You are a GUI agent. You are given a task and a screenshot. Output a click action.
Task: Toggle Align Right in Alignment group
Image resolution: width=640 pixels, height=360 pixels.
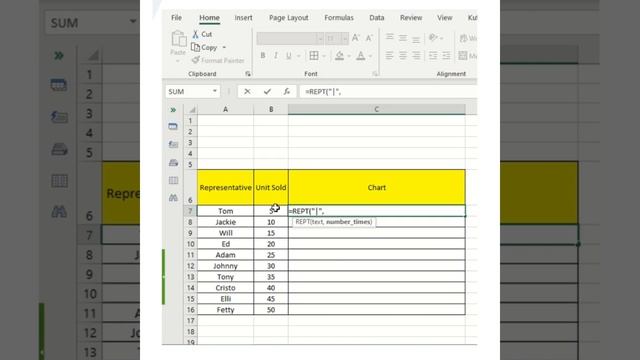tap(416, 56)
